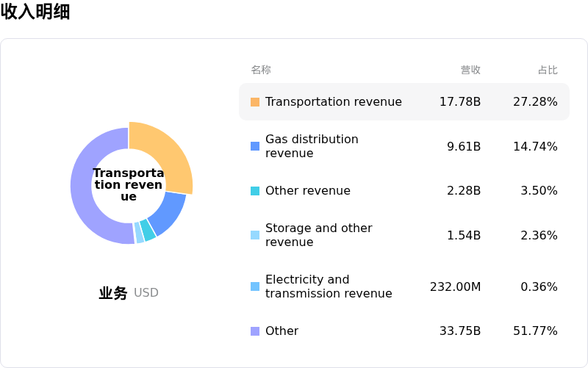
Task: Click the 收入明细 section heading
Action: coord(35,12)
